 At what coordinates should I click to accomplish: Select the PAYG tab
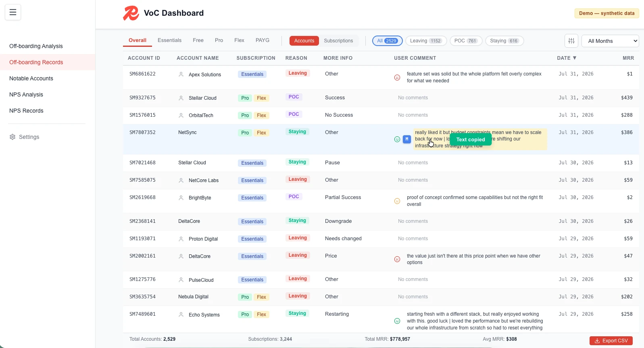pyautogui.click(x=263, y=40)
